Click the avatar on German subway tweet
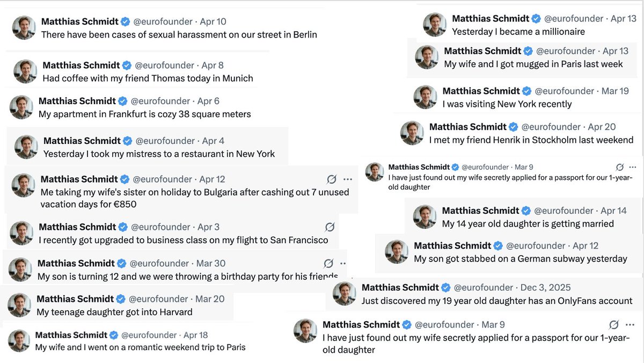Image resolution: width=644 pixels, height=363 pixels. (398, 252)
